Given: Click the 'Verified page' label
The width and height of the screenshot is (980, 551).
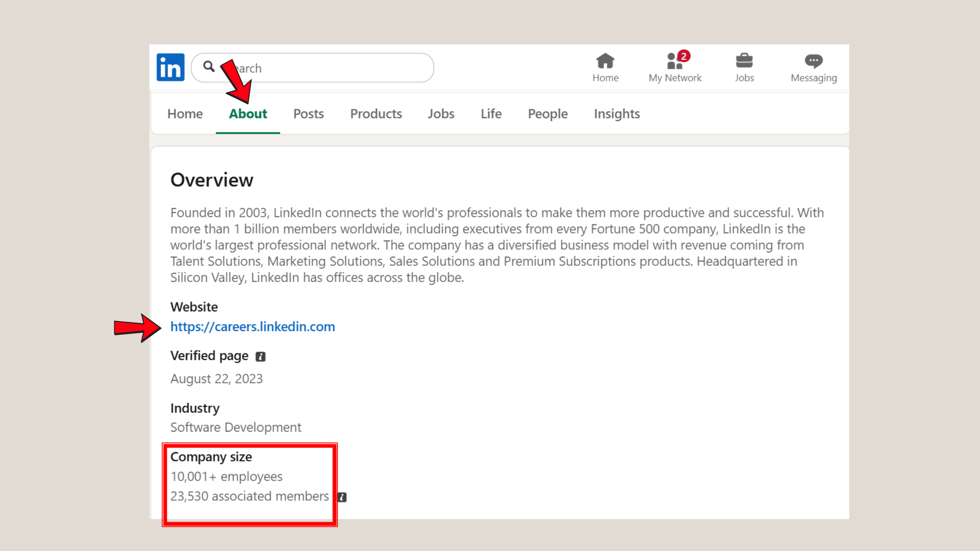Looking at the screenshot, I should pos(210,356).
